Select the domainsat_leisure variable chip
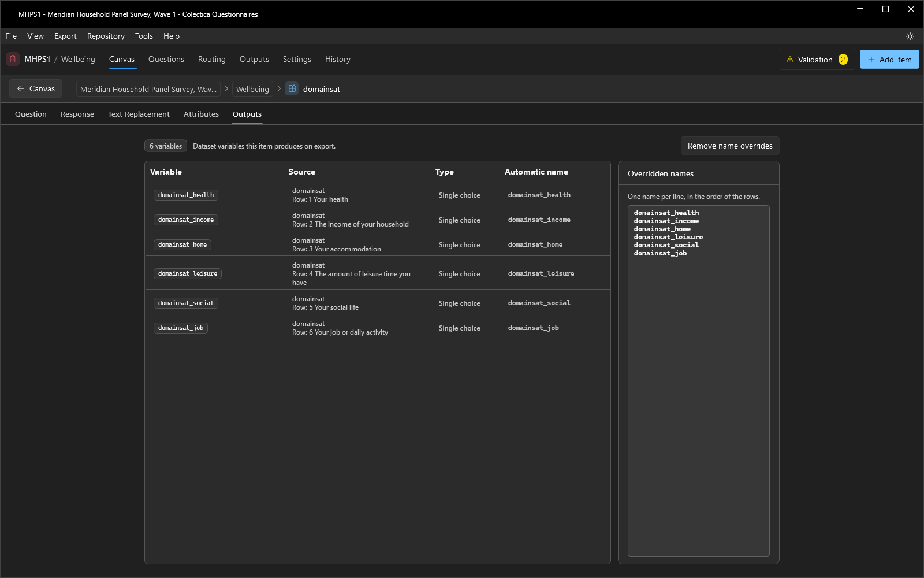 tap(188, 274)
